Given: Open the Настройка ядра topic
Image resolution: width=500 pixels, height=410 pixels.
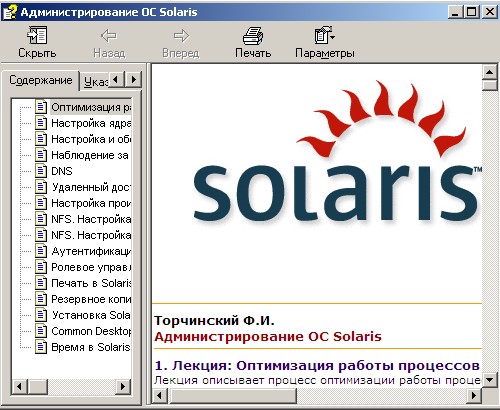Looking at the screenshot, I should (x=91, y=123).
